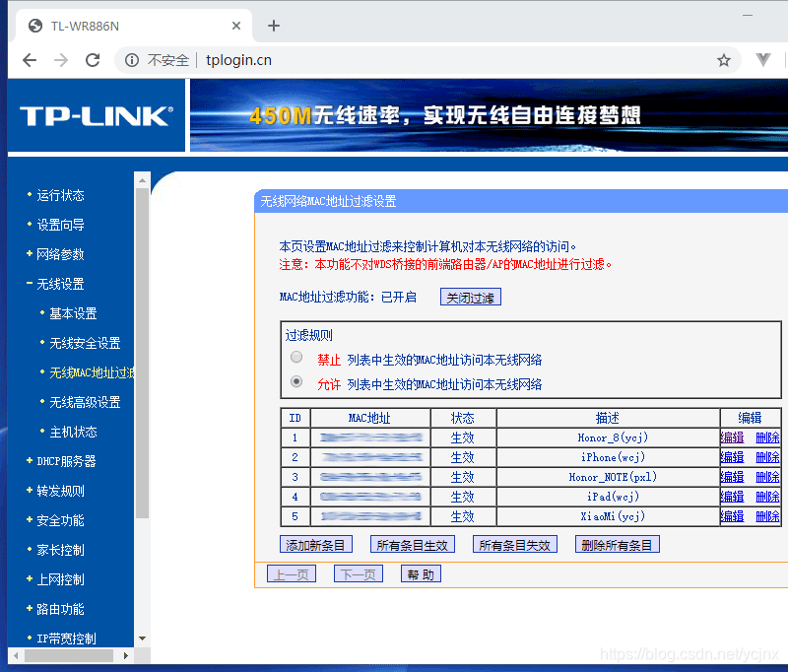The width and height of the screenshot is (788, 672).
Task: Select the 禁止 (deny) filter rule radio
Action: pos(296,357)
